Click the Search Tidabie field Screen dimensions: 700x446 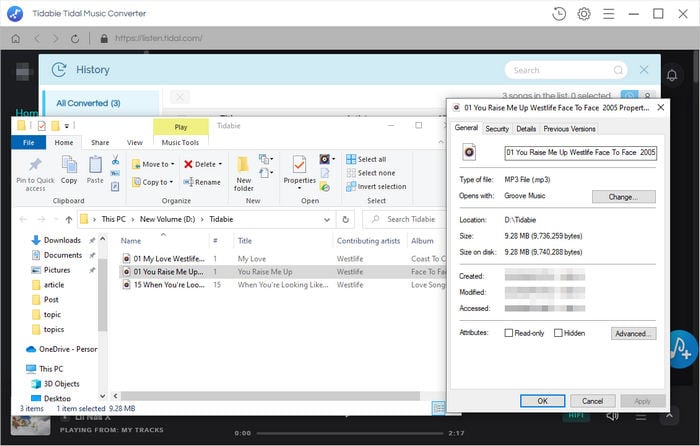click(x=405, y=219)
